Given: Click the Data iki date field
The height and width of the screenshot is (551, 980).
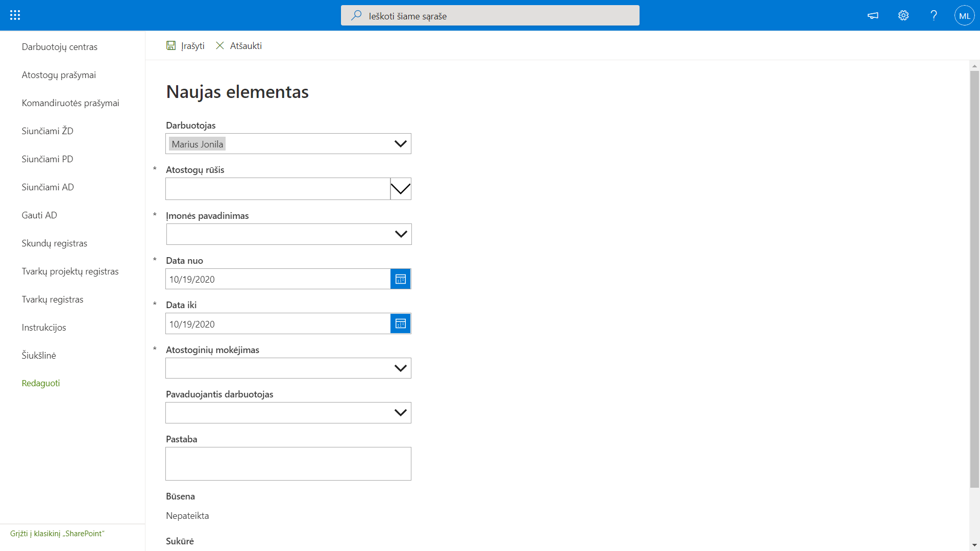Looking at the screenshot, I should pos(278,323).
